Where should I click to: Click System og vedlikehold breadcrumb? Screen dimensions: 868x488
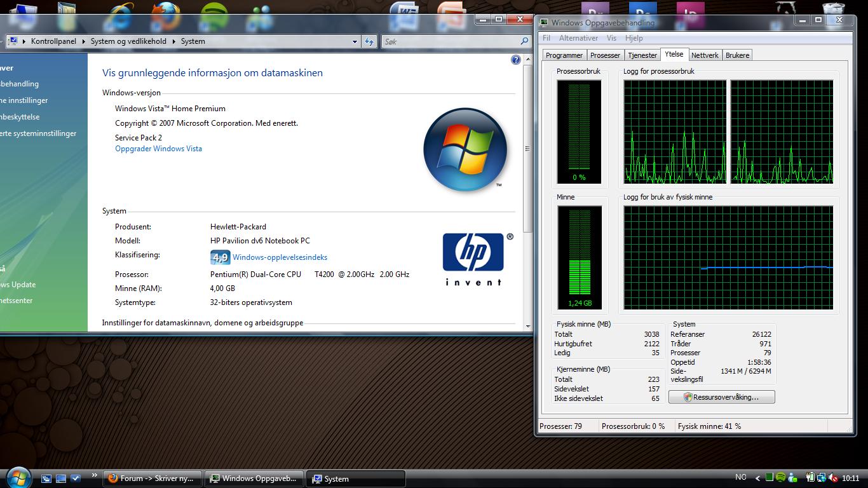coord(128,41)
